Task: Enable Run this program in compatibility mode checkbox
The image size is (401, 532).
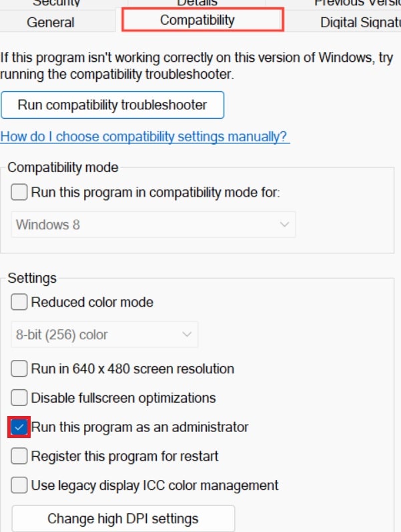Action: [x=19, y=193]
